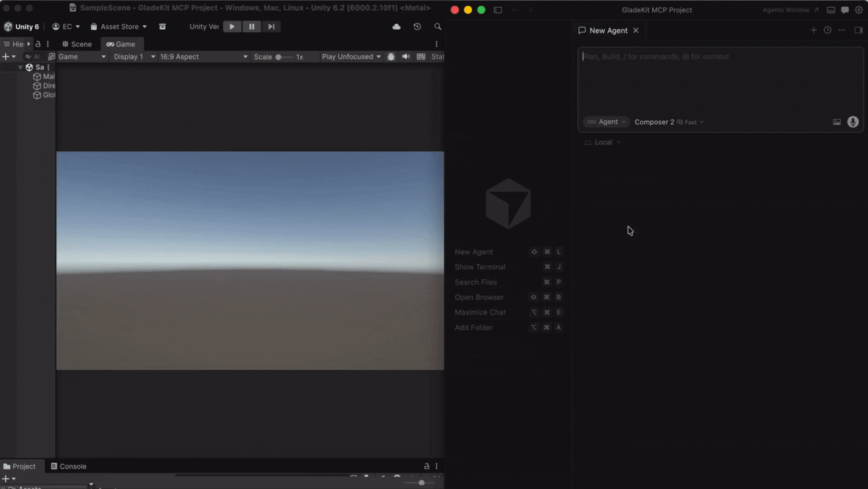Switch to the Scene tab
Viewport: 868px width, 489px height.
pos(77,44)
